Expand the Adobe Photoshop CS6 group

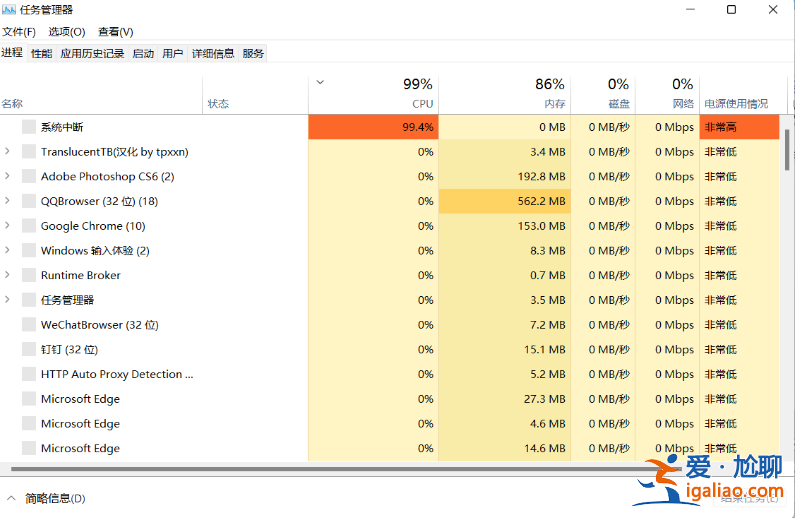pyautogui.click(x=7, y=176)
